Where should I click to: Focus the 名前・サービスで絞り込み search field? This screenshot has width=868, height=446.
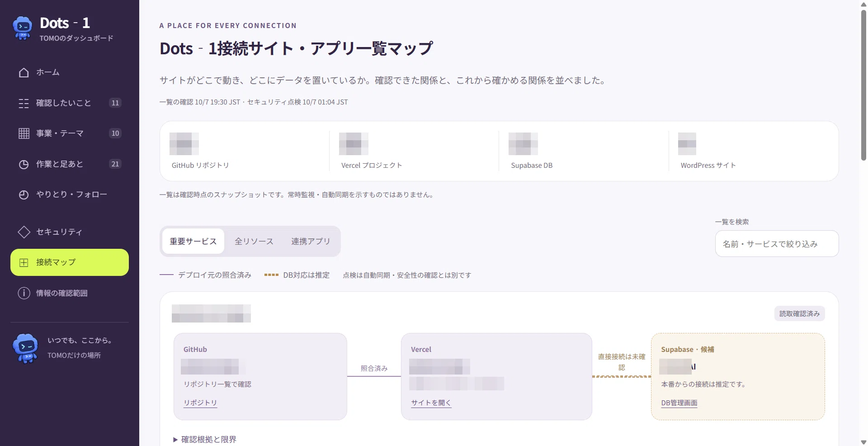point(777,244)
